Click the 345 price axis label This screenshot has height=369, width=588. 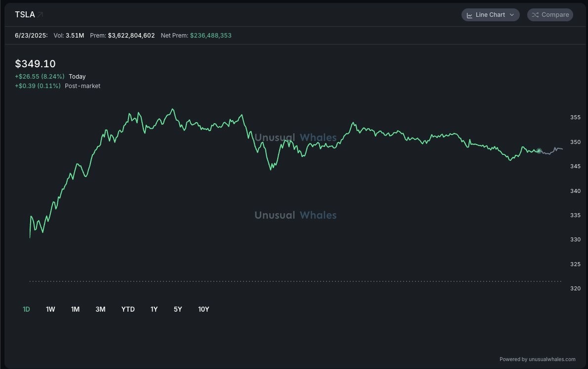tap(575, 166)
